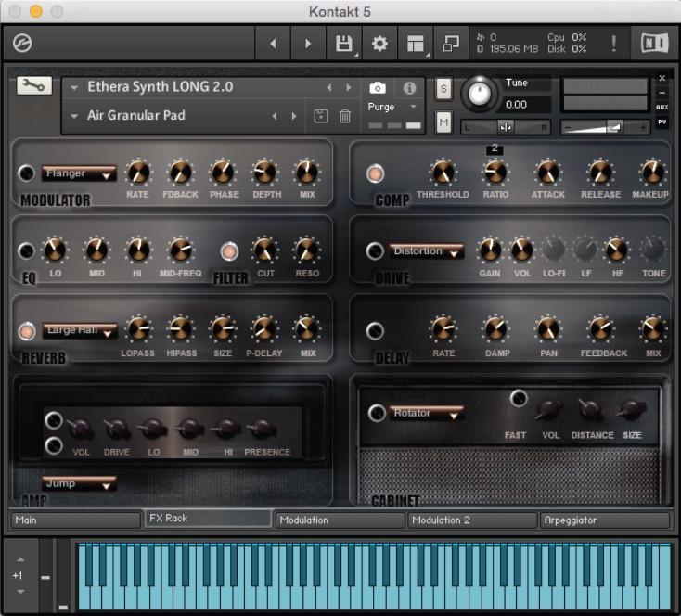This screenshot has height=616, width=681.
Task: Toggle the Modulator power button
Action: 27,173
